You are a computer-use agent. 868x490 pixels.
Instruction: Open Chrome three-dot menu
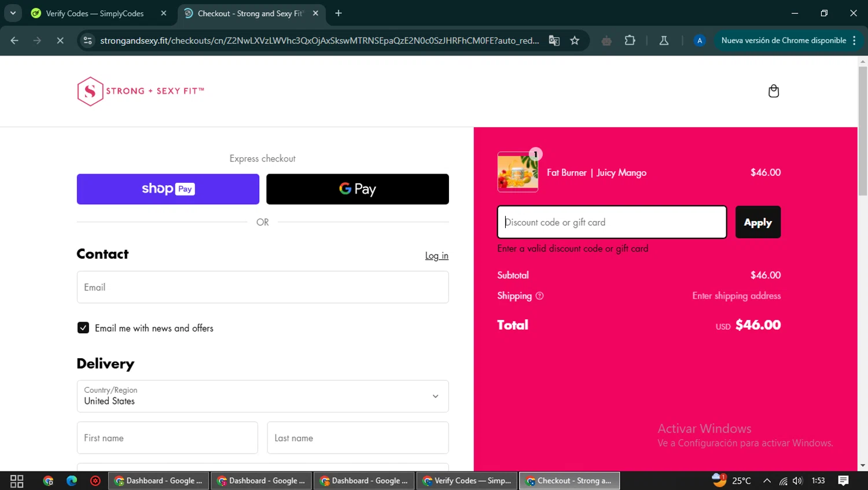854,40
